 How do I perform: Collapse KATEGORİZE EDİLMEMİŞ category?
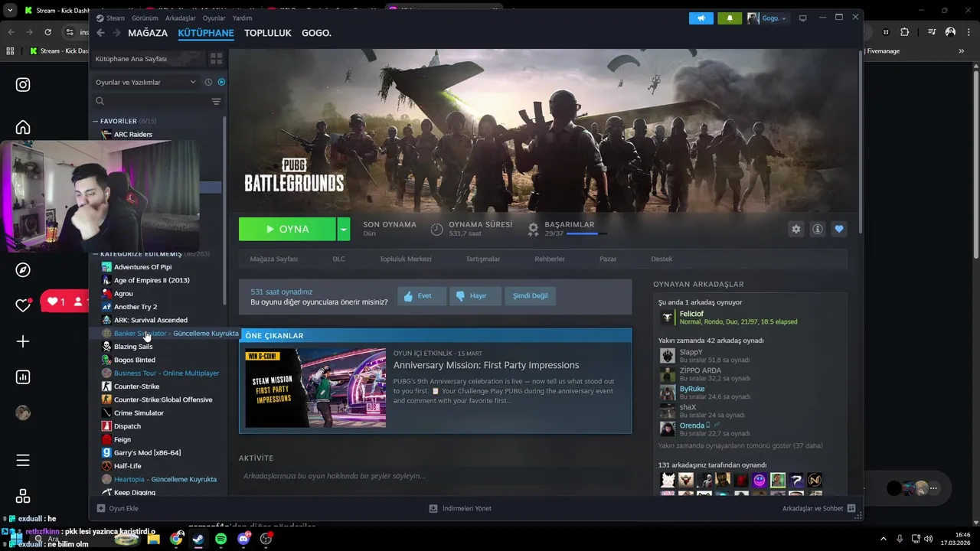click(96, 253)
